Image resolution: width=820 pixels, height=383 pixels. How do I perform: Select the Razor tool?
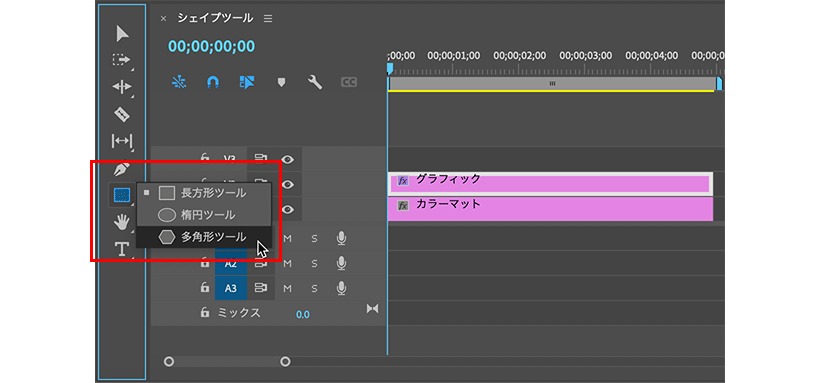pyautogui.click(x=121, y=114)
